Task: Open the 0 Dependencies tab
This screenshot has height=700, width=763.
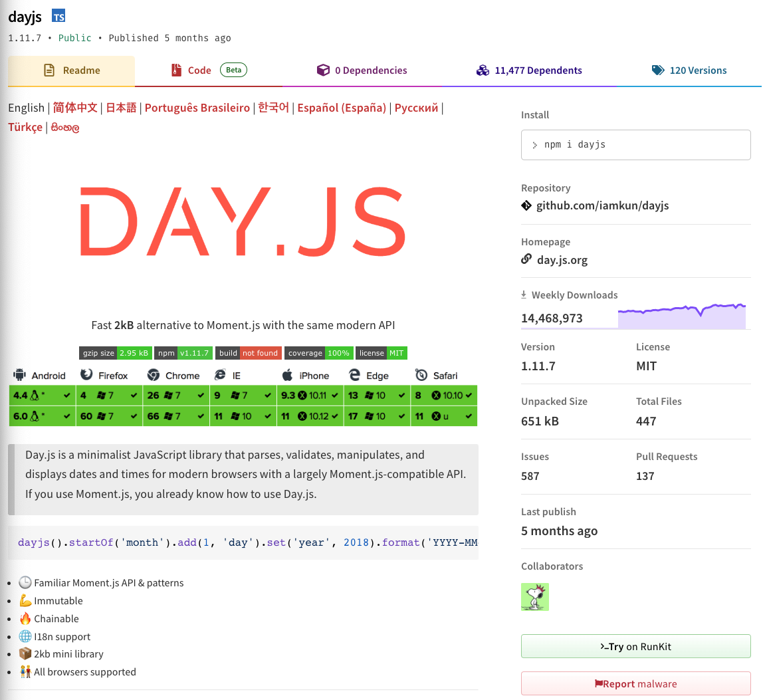Action: click(x=362, y=70)
